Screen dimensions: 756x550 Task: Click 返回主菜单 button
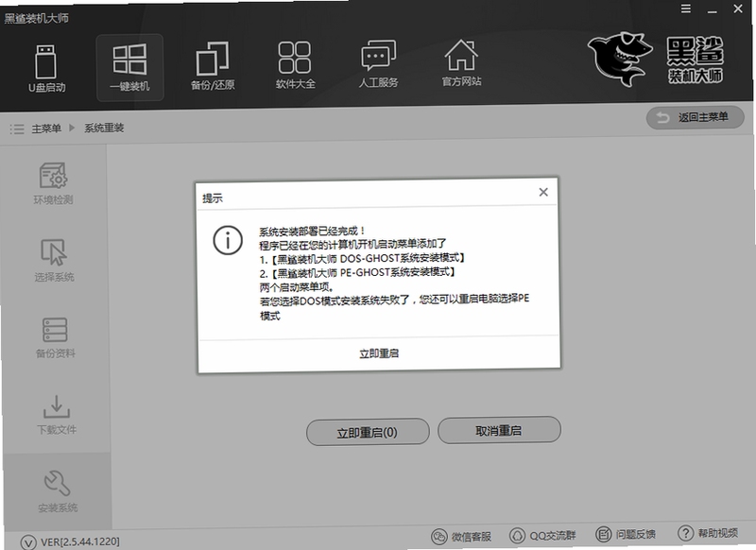(695, 117)
